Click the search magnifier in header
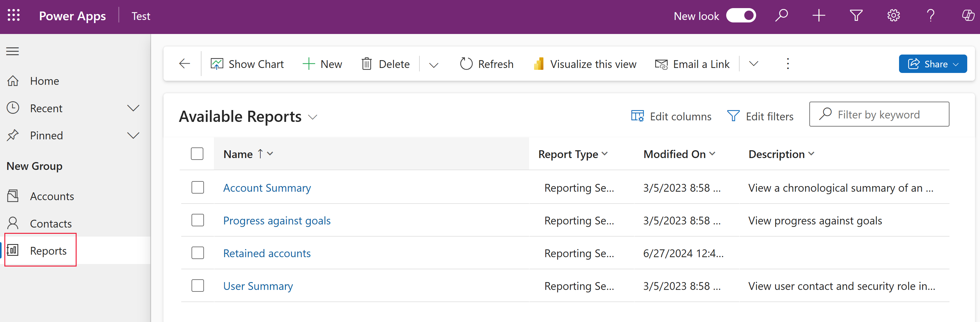This screenshot has height=322, width=980. click(781, 16)
